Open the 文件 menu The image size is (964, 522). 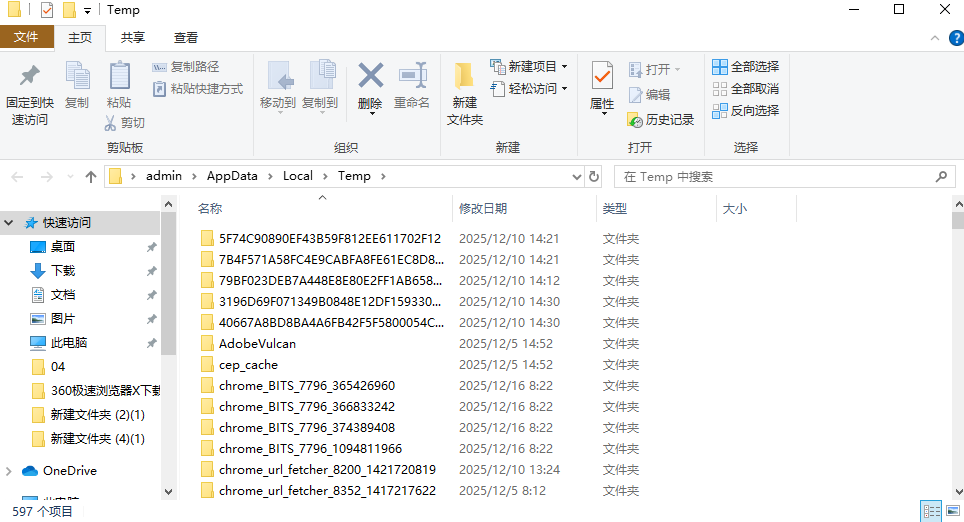[x=27, y=37]
